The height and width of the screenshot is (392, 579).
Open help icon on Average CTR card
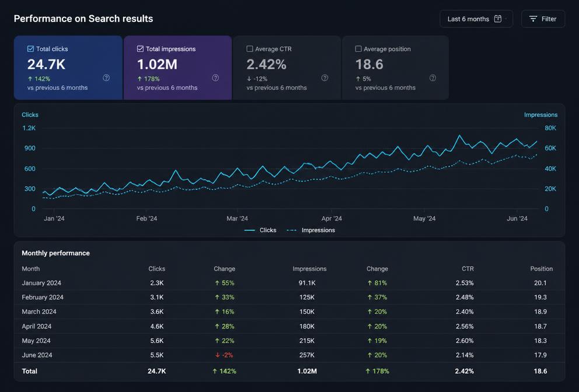point(325,78)
